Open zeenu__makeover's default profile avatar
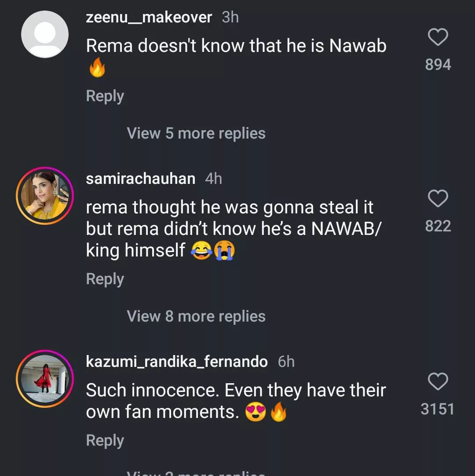 coord(45,34)
